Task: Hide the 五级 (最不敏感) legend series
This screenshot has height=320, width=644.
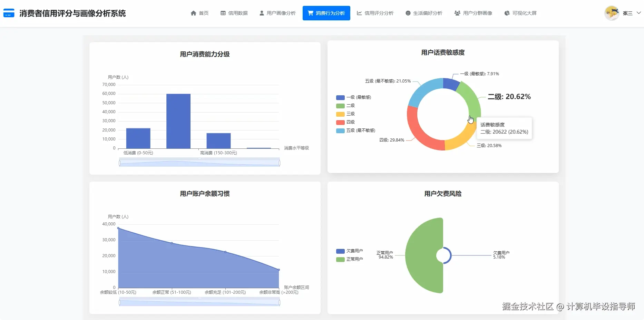Action: click(356, 130)
